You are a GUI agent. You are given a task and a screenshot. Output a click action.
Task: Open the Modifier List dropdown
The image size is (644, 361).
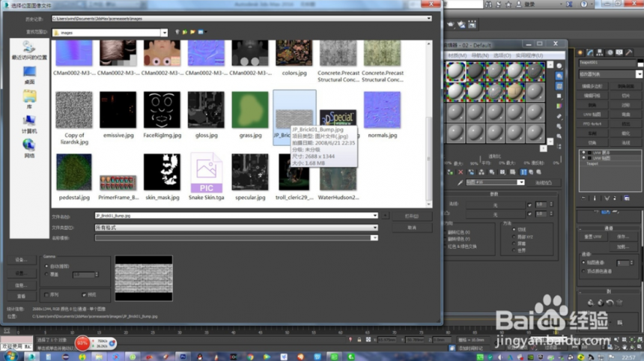point(610,74)
